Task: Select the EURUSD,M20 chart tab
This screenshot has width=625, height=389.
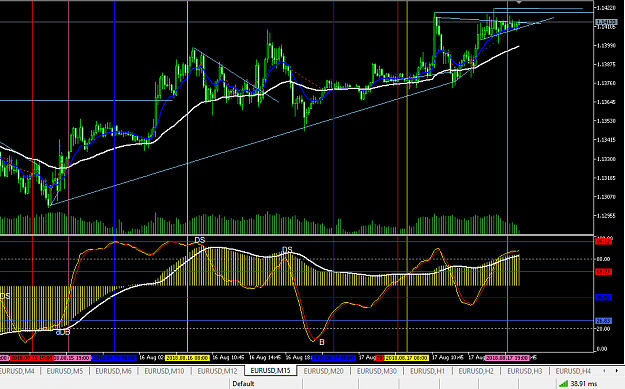Action: (323, 371)
